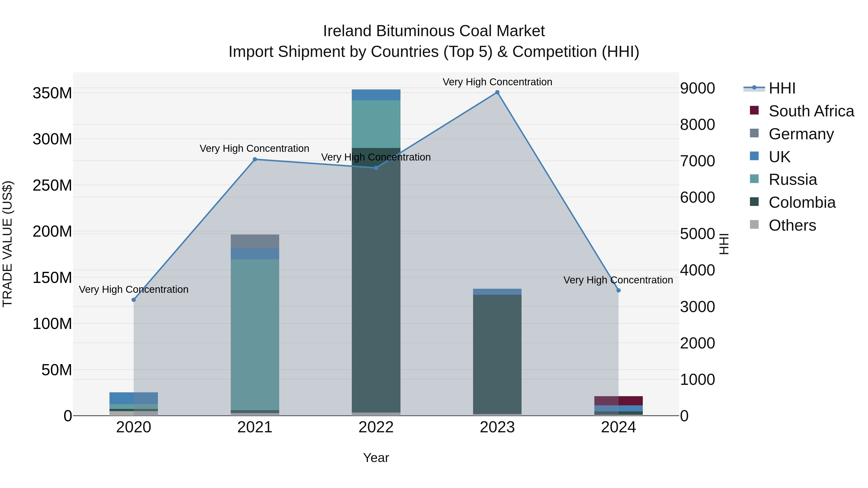Click the Year axis title

point(376,458)
